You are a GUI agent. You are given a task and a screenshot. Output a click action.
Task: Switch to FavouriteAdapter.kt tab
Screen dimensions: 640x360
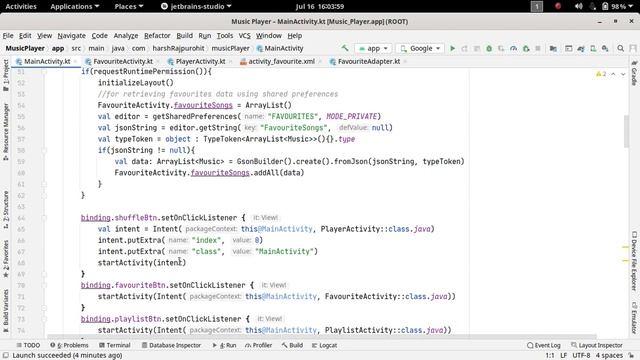tap(369, 61)
